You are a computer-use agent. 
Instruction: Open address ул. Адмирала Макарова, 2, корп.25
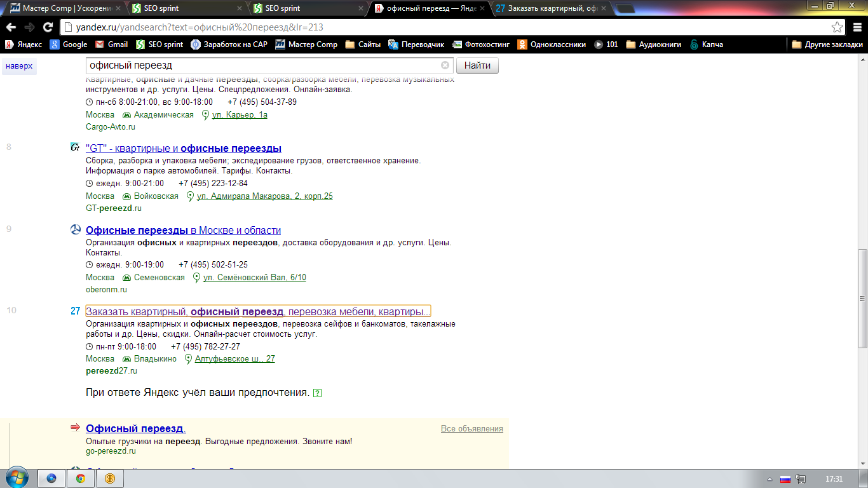click(265, 196)
